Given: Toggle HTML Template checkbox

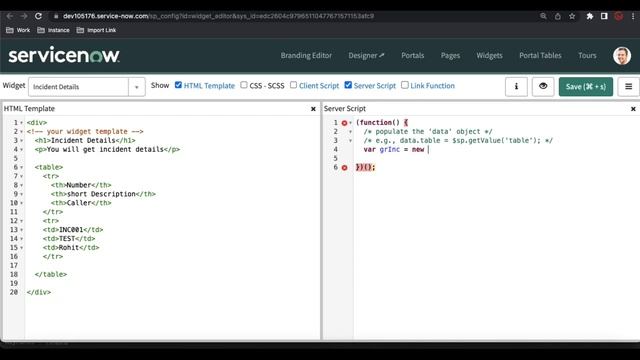Looking at the screenshot, I should click(178, 85).
